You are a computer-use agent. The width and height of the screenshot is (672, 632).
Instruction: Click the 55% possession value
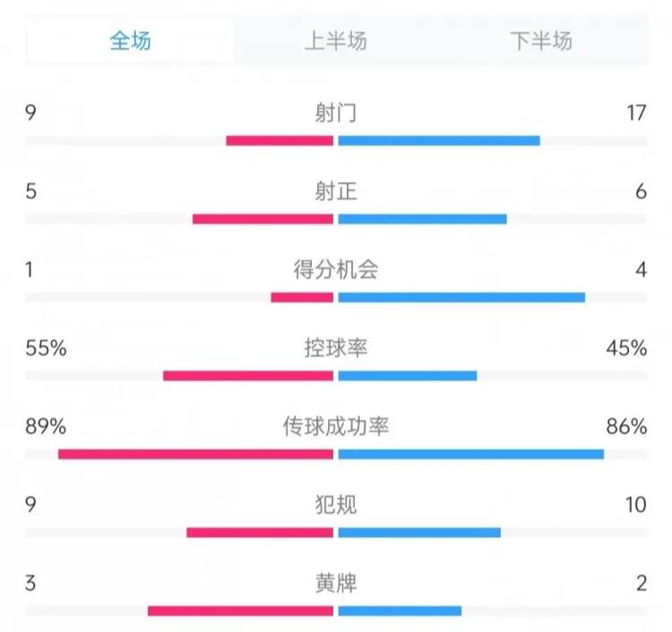click(47, 348)
